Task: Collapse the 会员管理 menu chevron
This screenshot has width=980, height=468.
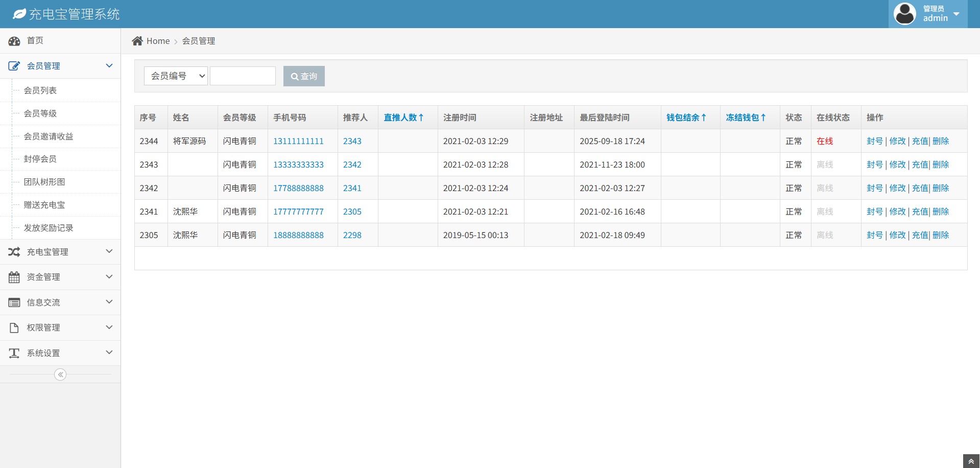Action: click(x=109, y=66)
